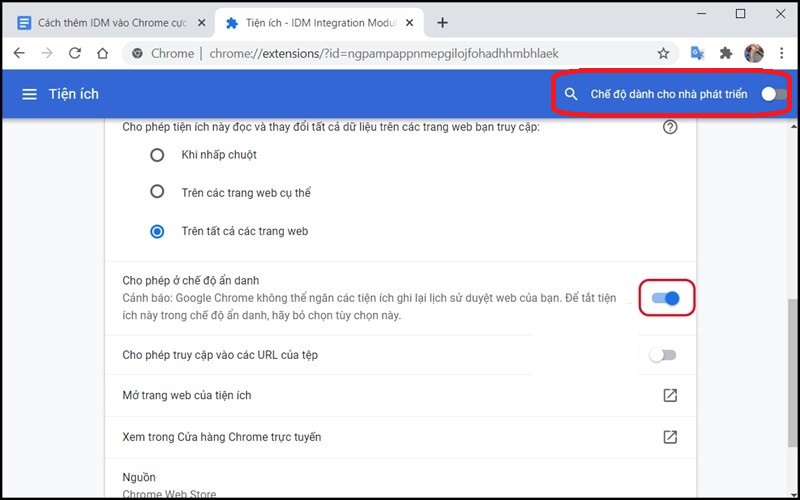
Task: Click the Nguồn label text
Action: coord(139,478)
